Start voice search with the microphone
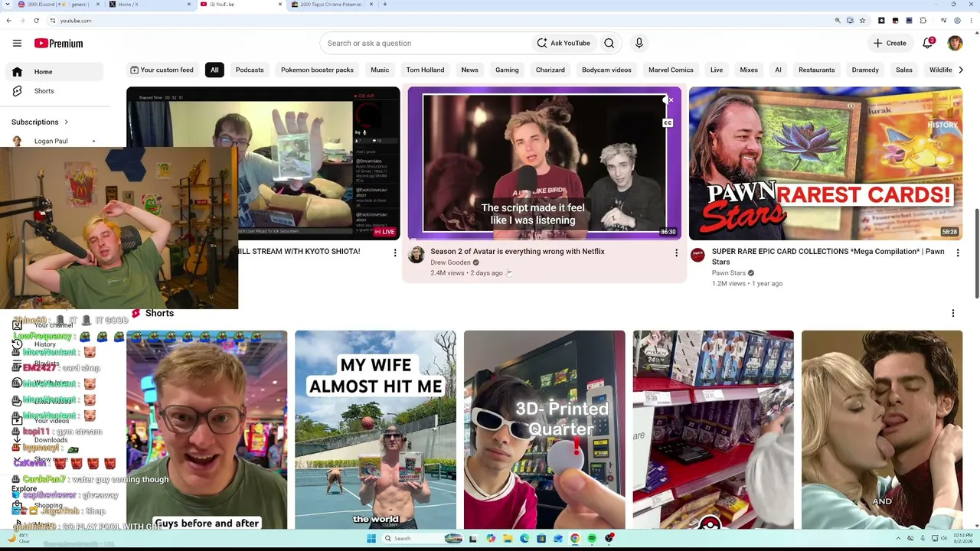The height and width of the screenshot is (551, 980). point(639,44)
